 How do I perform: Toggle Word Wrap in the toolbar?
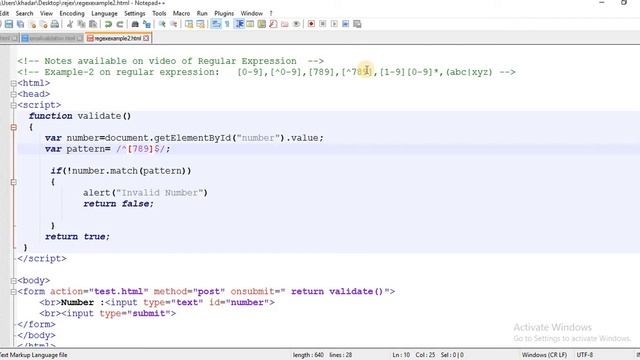(216, 24)
